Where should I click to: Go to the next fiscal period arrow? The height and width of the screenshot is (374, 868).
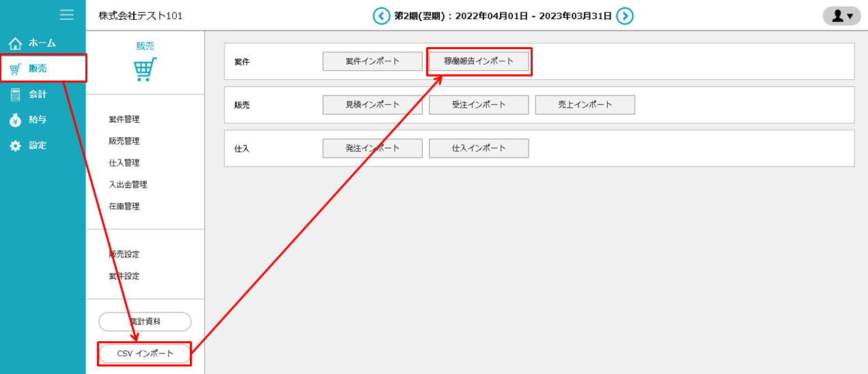pos(625,16)
